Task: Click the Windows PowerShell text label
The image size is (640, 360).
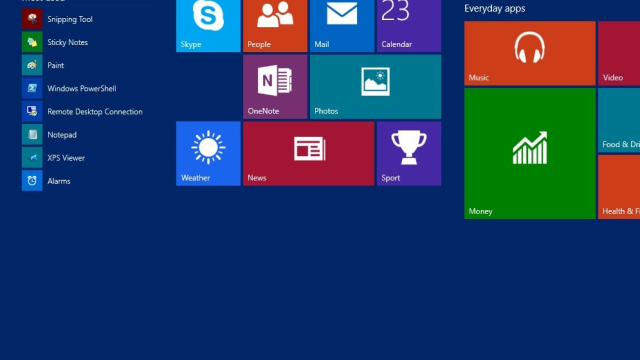Action: pyautogui.click(x=82, y=89)
